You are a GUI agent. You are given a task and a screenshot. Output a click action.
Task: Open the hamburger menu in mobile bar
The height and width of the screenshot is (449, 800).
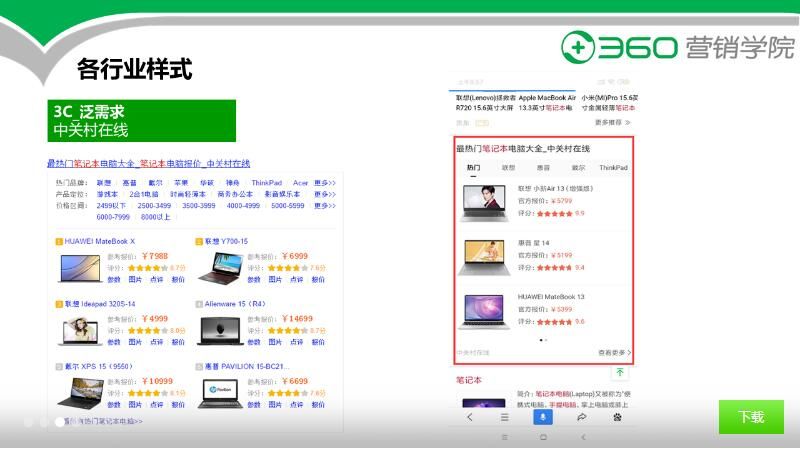click(505, 417)
